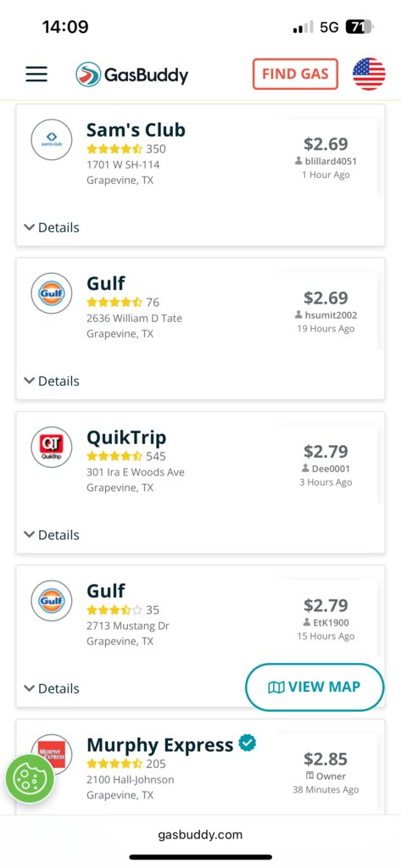Tap the gasbuddy.com address bar
This screenshot has height=868, width=401.
200,834
